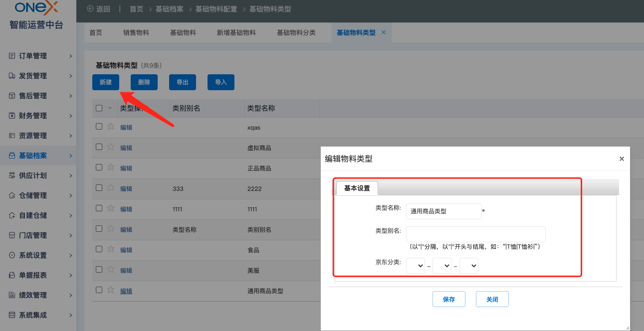Click the 返回 back link
The height and width of the screenshot is (331, 644).
point(98,9)
